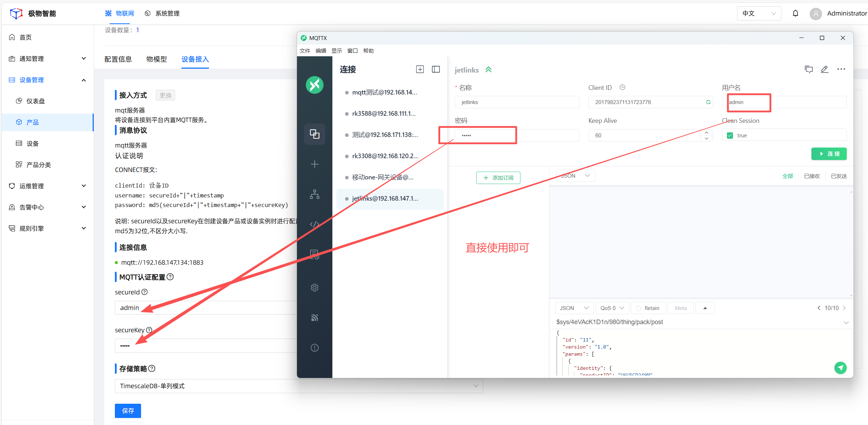Open the script code icon in sidebar

314,224
